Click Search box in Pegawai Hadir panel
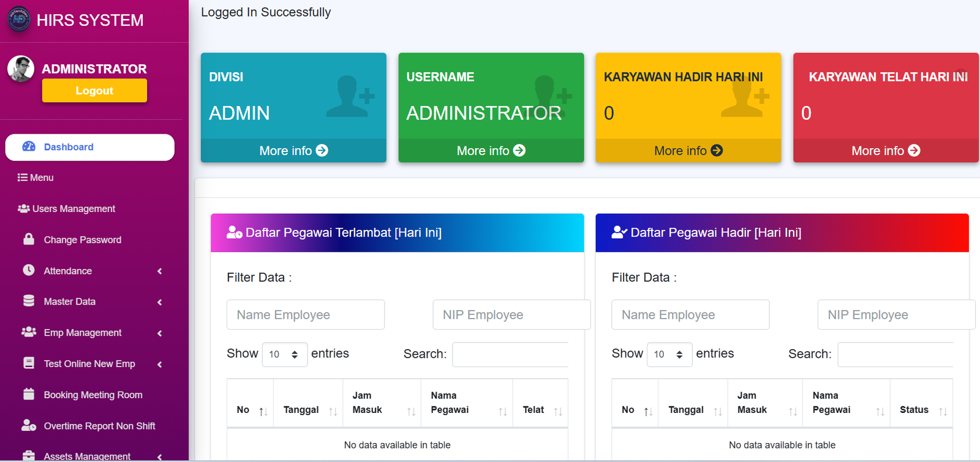 pos(895,355)
